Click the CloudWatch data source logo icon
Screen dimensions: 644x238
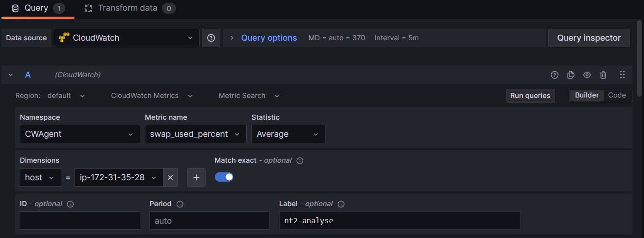(x=64, y=38)
